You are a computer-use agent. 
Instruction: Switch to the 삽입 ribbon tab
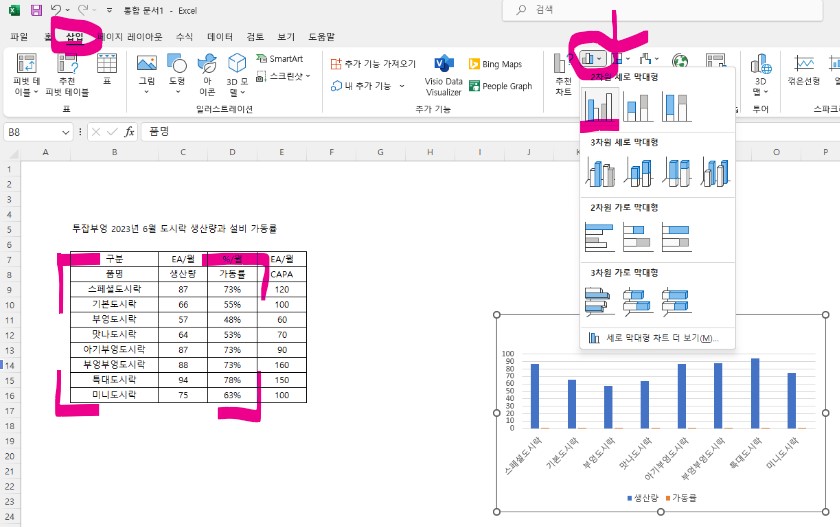(74, 36)
